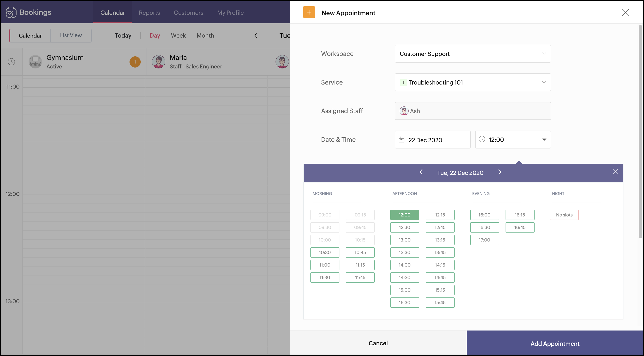
Task: Choose the 11:15 morning slot
Action: click(360, 265)
